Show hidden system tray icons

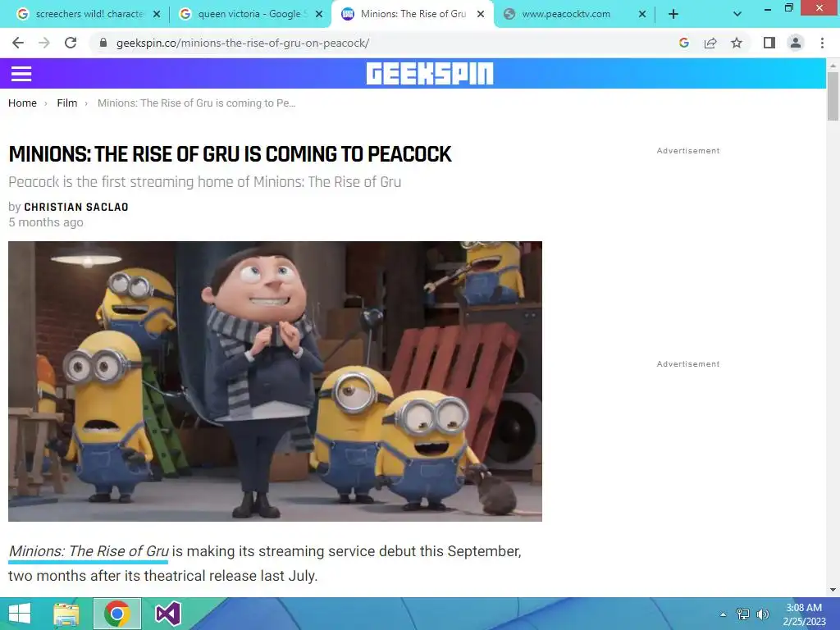click(724, 614)
